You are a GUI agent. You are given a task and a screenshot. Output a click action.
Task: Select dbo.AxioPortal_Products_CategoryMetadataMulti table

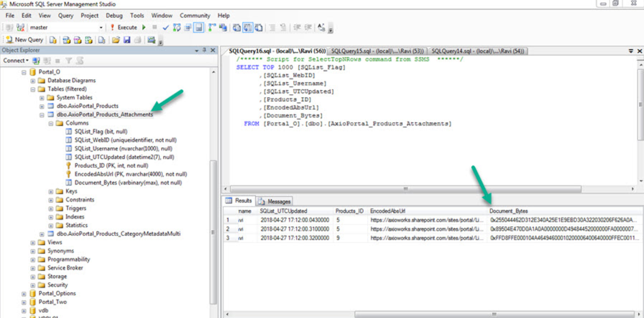(x=118, y=234)
